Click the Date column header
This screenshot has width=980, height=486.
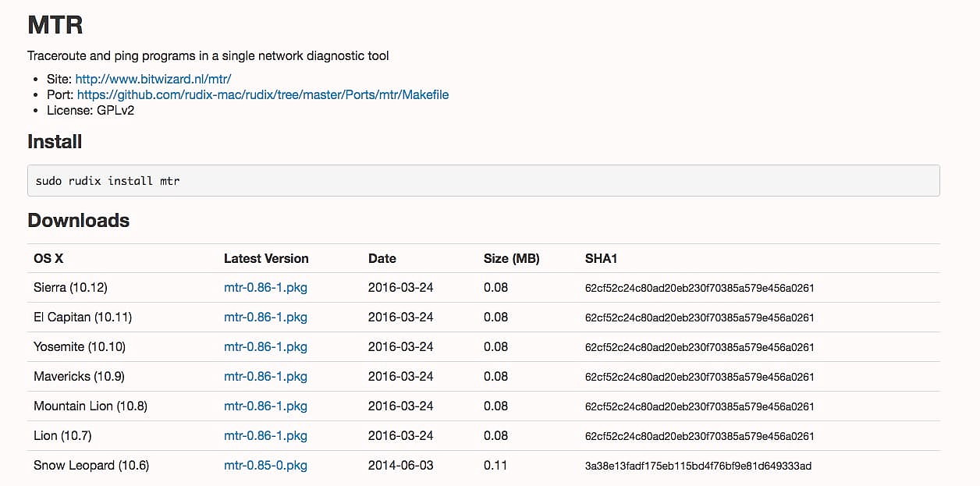(x=382, y=258)
